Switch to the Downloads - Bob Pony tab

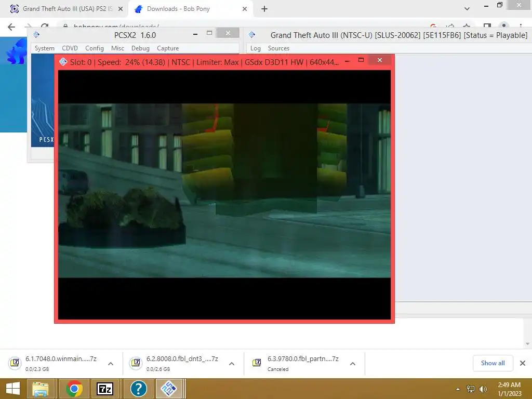[190, 9]
